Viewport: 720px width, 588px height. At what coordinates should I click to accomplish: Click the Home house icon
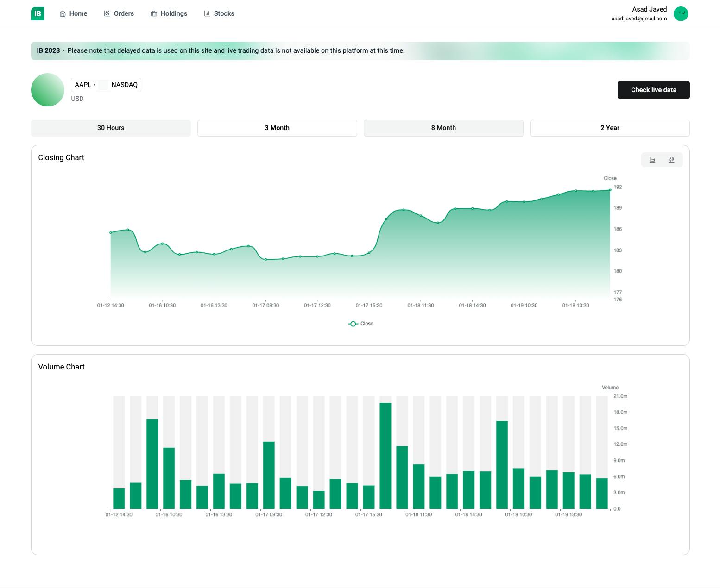point(63,14)
